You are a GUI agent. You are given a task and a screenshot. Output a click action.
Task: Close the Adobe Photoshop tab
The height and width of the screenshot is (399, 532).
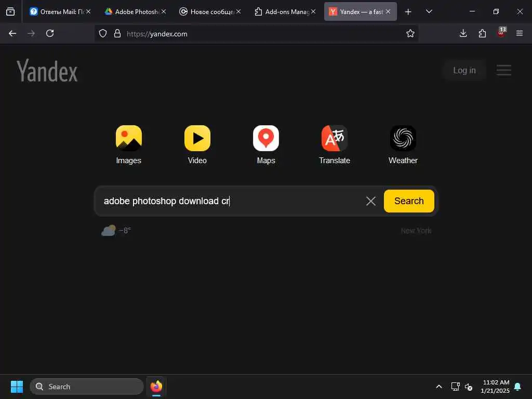[164, 11]
